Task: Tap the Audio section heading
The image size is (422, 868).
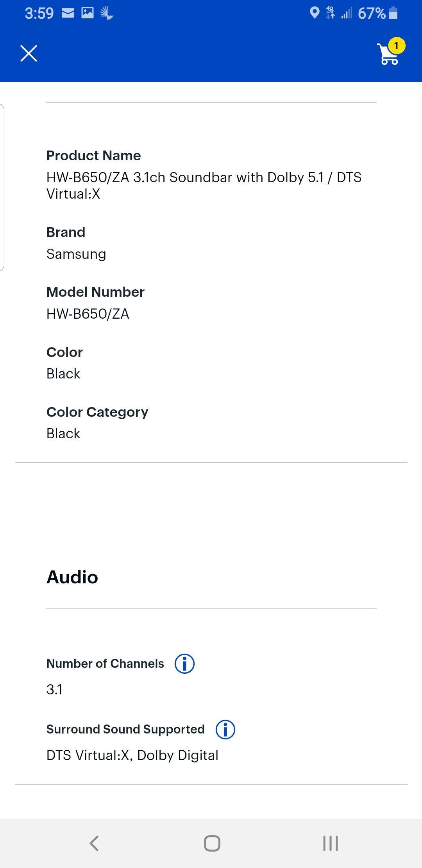Action: click(72, 577)
